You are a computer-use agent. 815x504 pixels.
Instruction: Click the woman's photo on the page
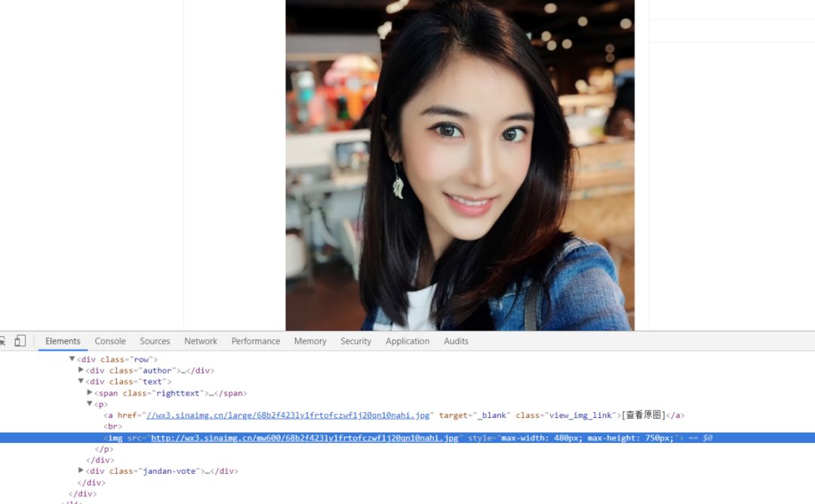[460, 165]
